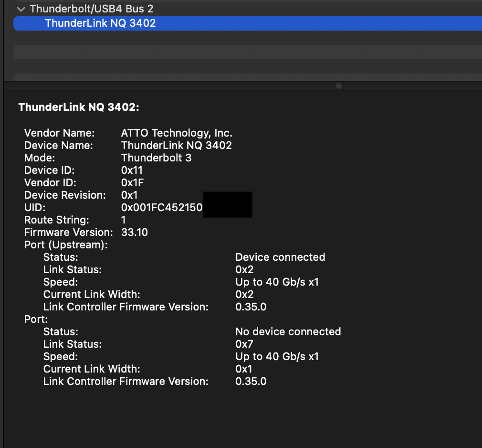The height and width of the screenshot is (448, 482).
Task: Click the Mode: label
Action: (40, 158)
